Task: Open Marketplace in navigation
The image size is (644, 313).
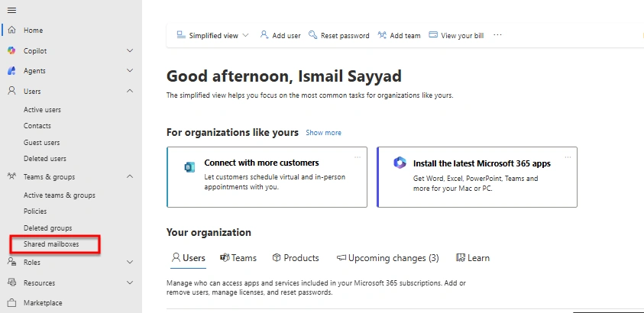Action: pos(43,303)
